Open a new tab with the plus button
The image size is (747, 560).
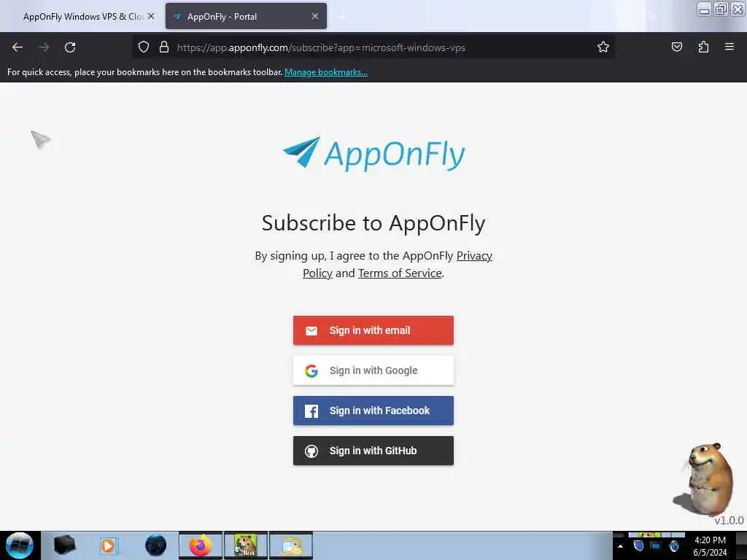(341, 16)
